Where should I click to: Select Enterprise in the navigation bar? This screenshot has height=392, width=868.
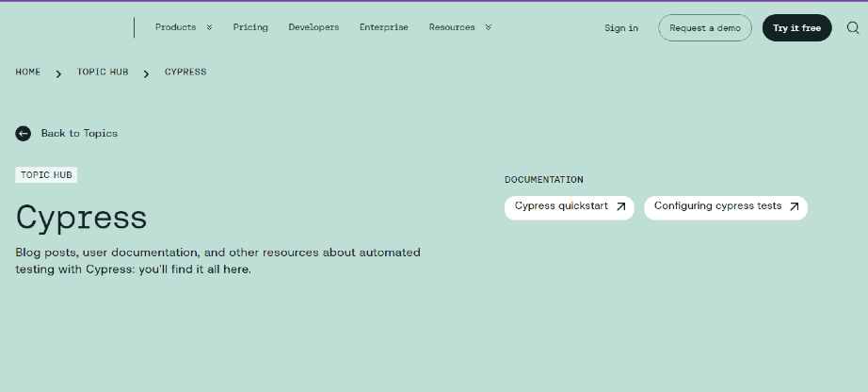383,27
